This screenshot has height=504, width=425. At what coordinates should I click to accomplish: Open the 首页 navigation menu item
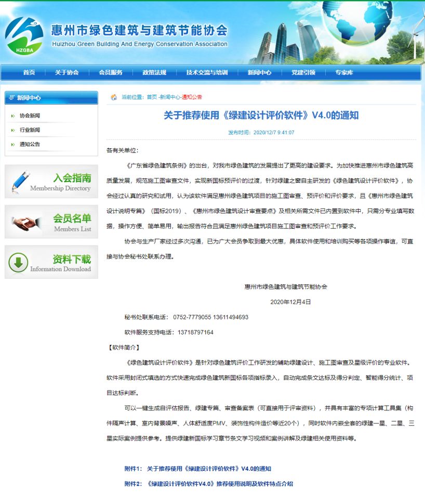coord(29,73)
